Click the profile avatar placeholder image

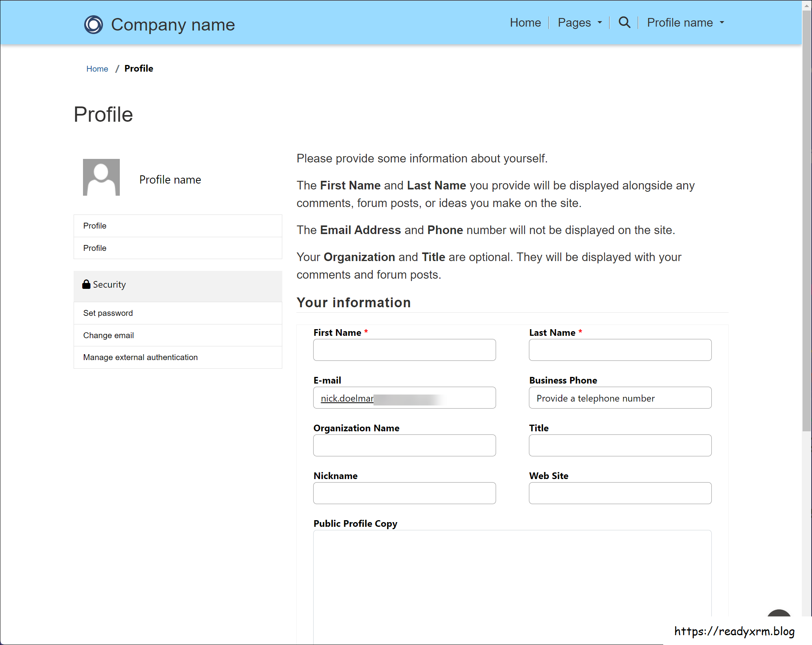(x=101, y=177)
